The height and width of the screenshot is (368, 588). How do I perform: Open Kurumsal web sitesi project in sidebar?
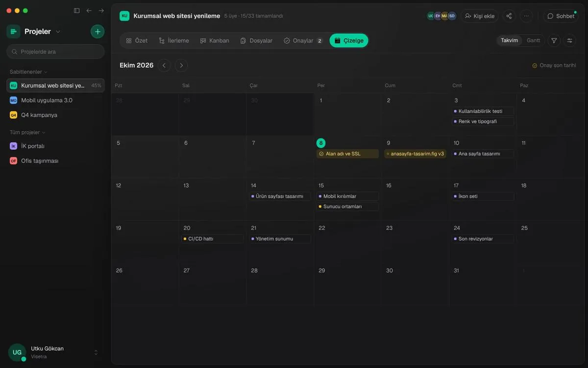coord(55,85)
